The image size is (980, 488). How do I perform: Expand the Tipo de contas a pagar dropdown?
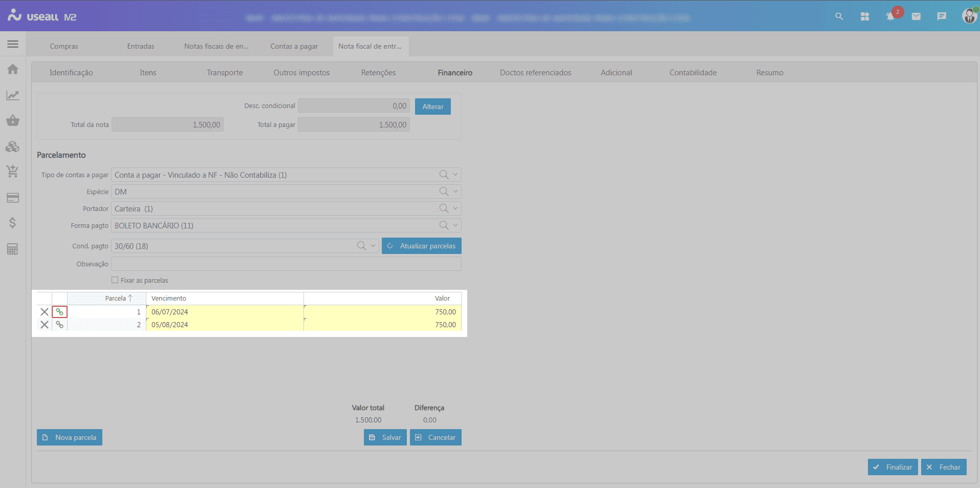455,175
